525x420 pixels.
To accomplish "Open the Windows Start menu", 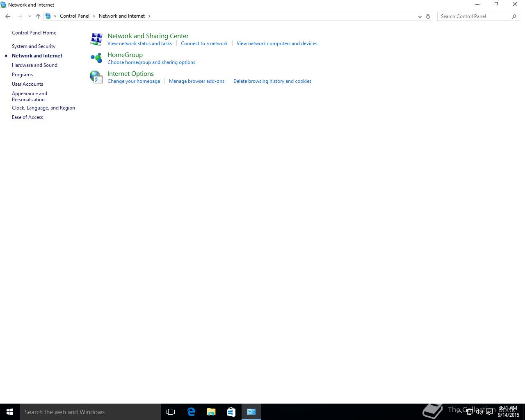I will (x=10, y=412).
